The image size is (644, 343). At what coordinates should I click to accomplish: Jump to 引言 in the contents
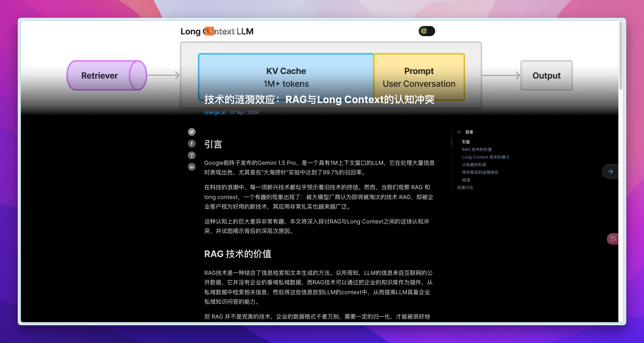click(x=466, y=142)
